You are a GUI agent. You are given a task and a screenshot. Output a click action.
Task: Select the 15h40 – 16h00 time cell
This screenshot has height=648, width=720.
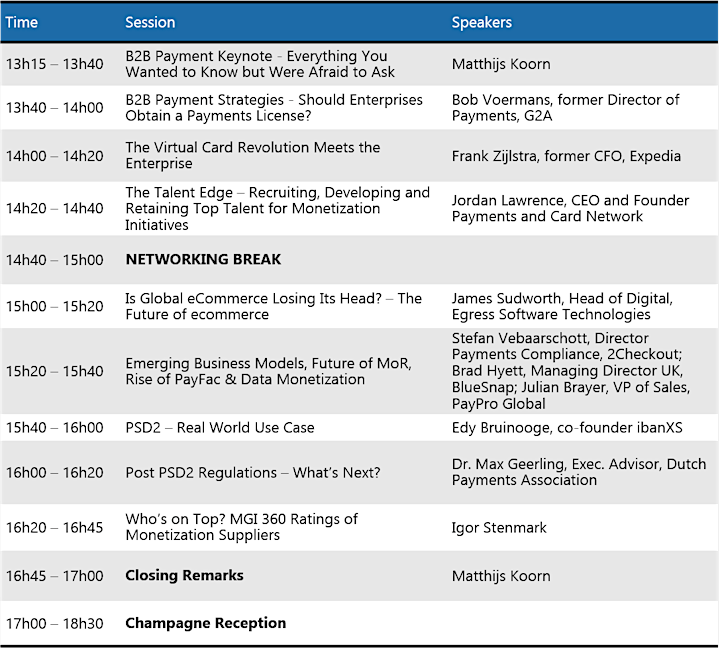coord(55,428)
